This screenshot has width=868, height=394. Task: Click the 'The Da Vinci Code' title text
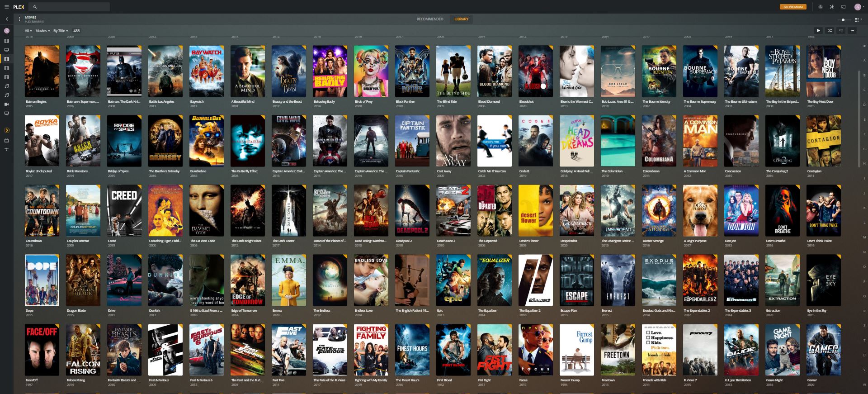coord(203,241)
